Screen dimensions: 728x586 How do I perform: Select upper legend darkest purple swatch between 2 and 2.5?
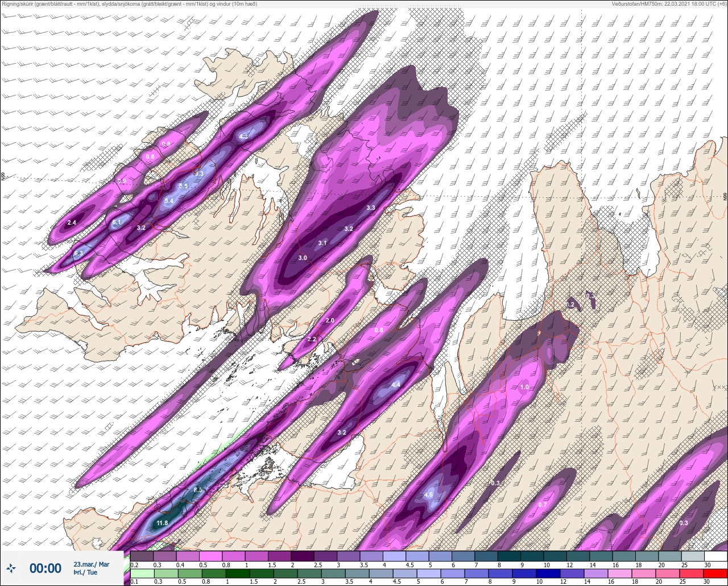[302, 556]
